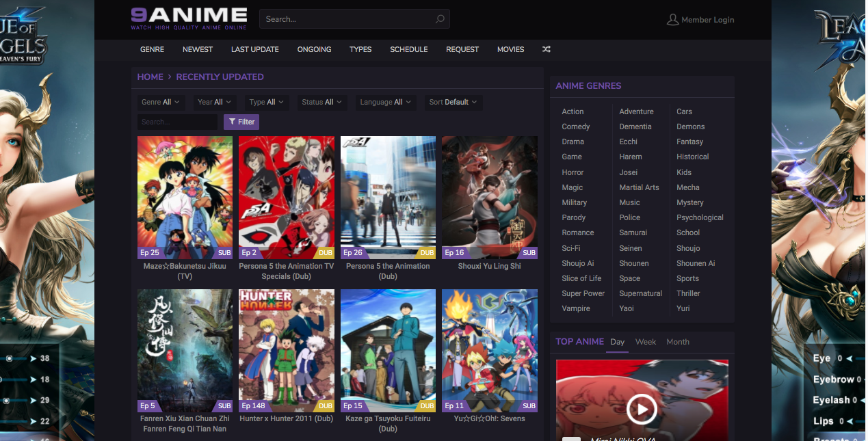Click Hunter x Hunter 2011 (Dub) title
Screen dimensions: 868x441
pos(287,418)
